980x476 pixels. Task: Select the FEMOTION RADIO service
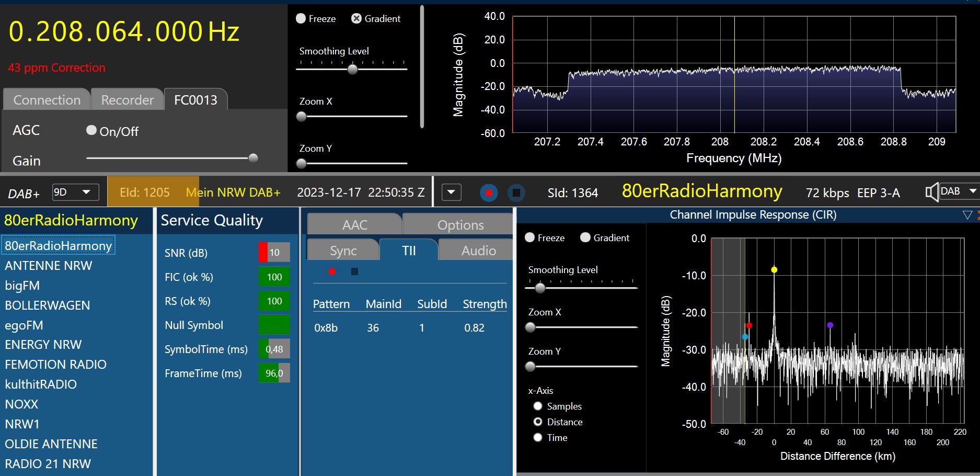pyautogui.click(x=56, y=365)
